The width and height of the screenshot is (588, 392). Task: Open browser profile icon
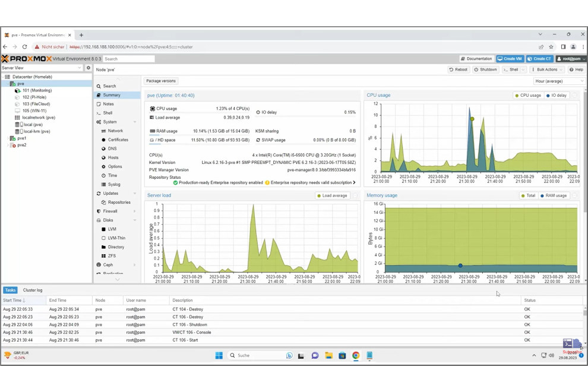click(573, 47)
